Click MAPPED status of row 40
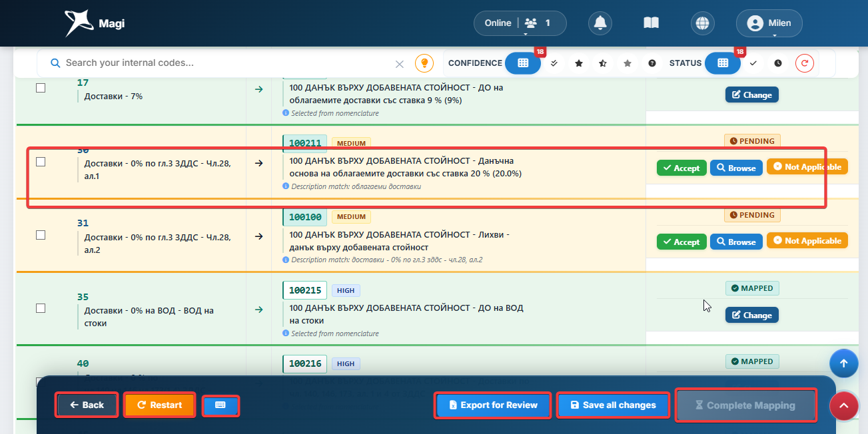Viewport: 868px width, 434px height. tap(752, 361)
